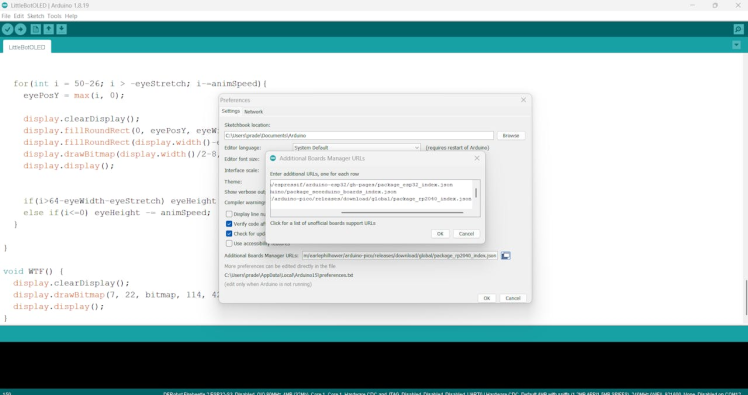Click the Save sketch toolbar icon

click(62, 30)
